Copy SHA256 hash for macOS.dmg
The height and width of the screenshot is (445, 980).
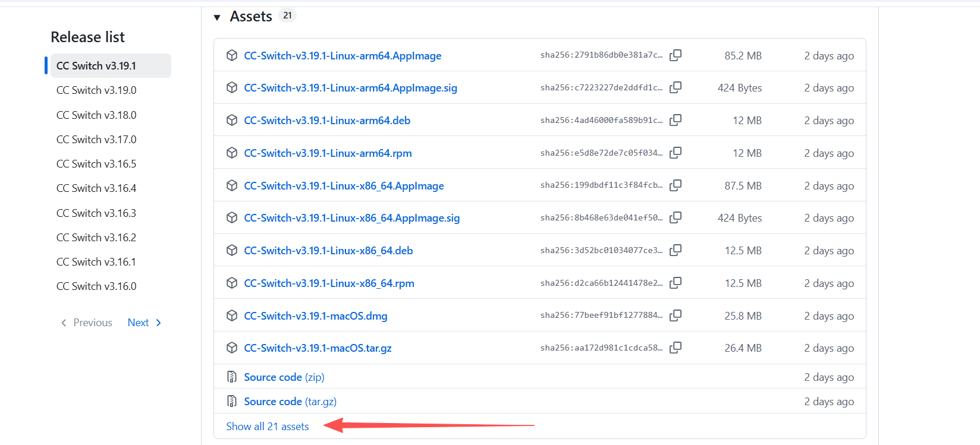point(676,315)
